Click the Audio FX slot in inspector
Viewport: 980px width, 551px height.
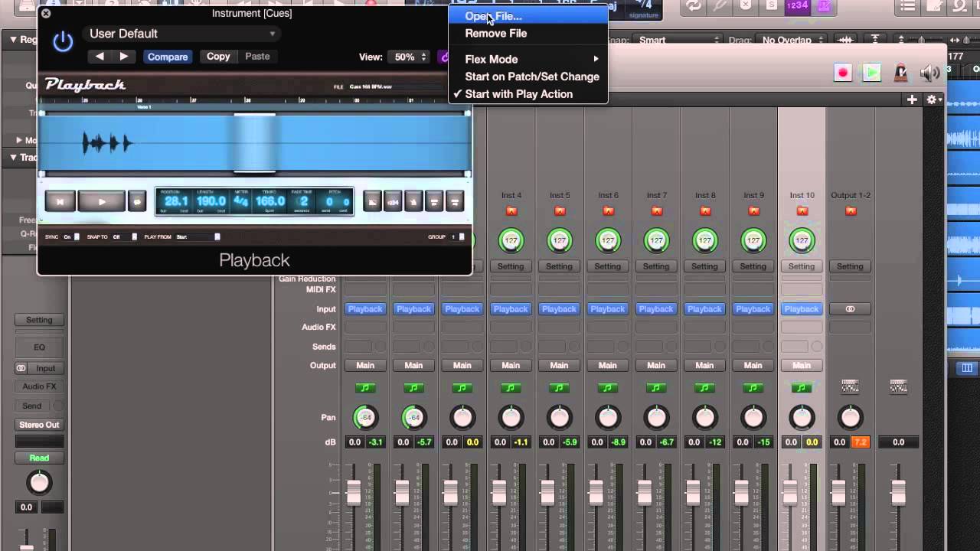39,386
